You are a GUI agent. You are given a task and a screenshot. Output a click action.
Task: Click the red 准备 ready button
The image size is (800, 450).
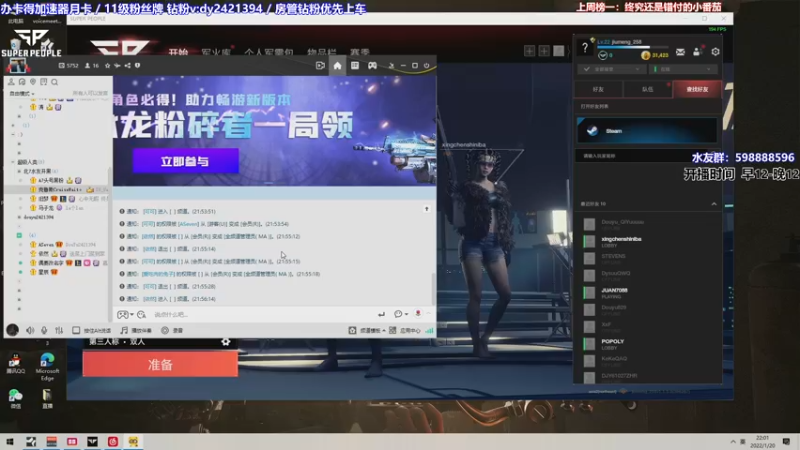click(x=160, y=365)
